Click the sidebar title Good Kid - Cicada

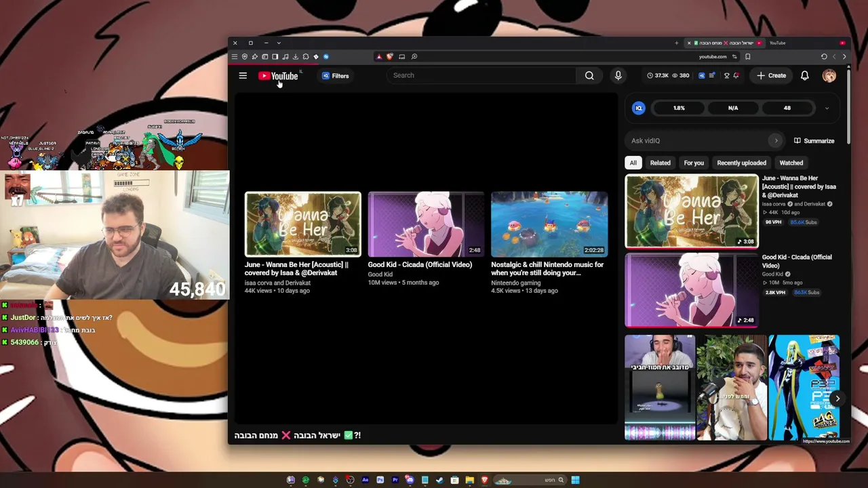pos(797,261)
